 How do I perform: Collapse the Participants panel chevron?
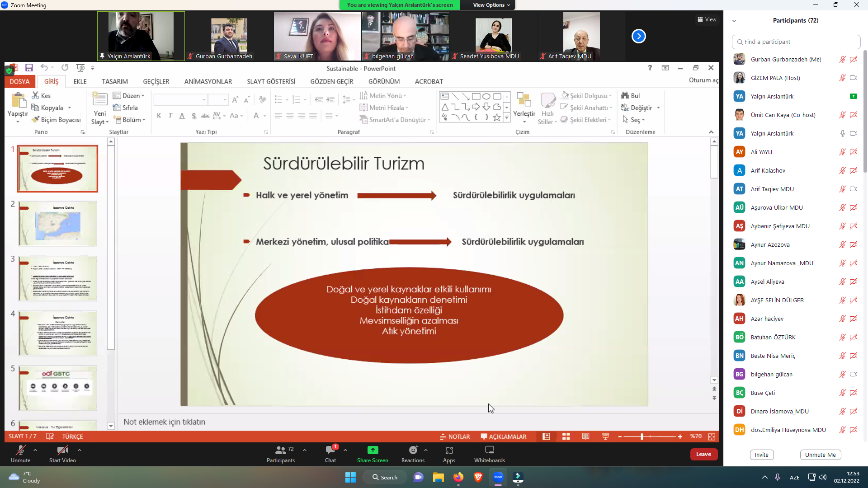point(734,21)
